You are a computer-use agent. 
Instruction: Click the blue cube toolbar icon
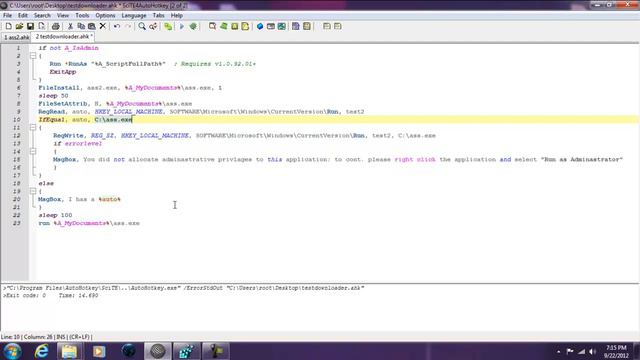tap(260, 26)
